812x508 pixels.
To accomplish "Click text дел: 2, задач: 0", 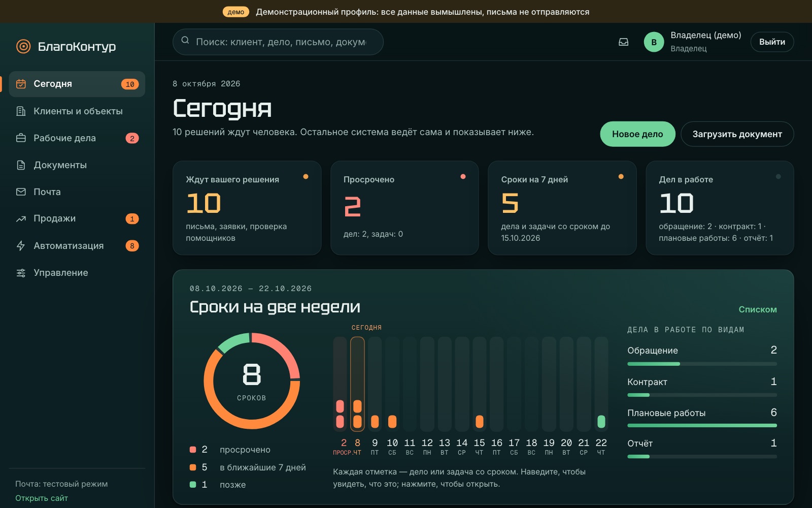I will [373, 234].
